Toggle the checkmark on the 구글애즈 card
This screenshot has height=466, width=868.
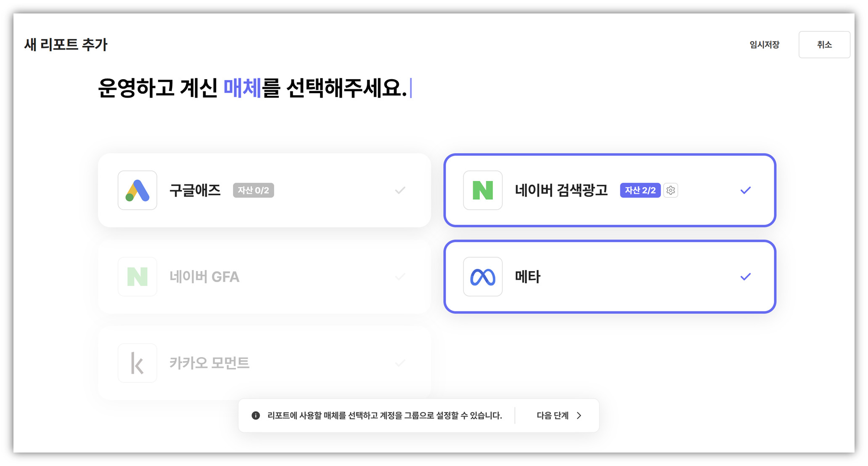(x=400, y=190)
